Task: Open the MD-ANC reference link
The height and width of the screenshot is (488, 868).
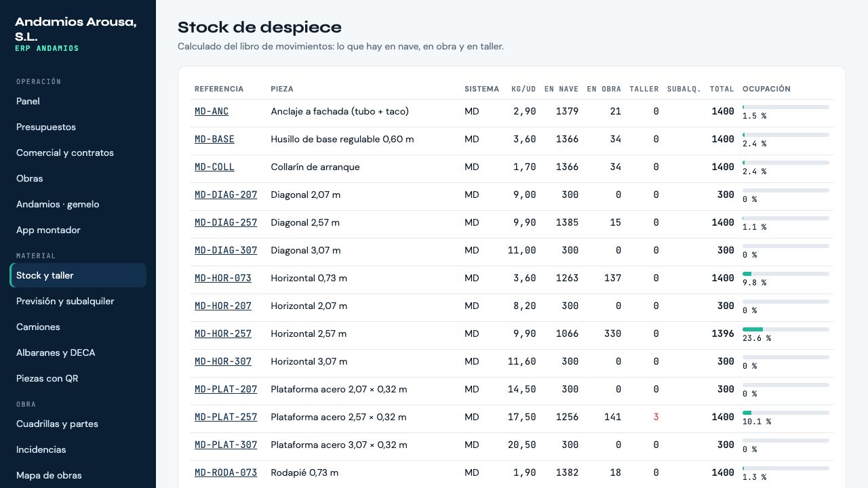Action: click(x=212, y=111)
